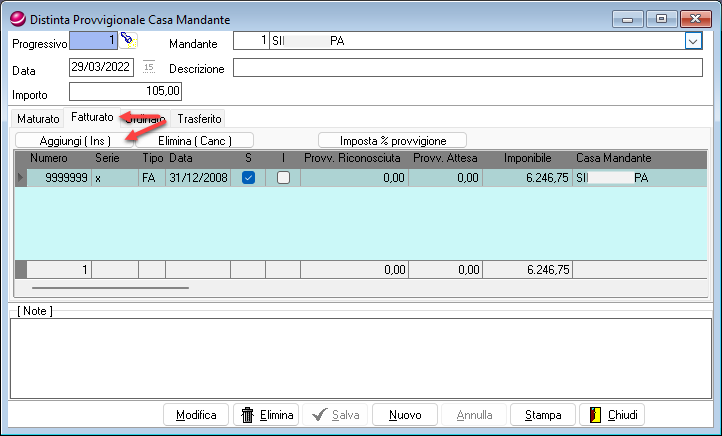Switch to the Maturato tab
This screenshot has height=436, width=722.
[x=38, y=118]
